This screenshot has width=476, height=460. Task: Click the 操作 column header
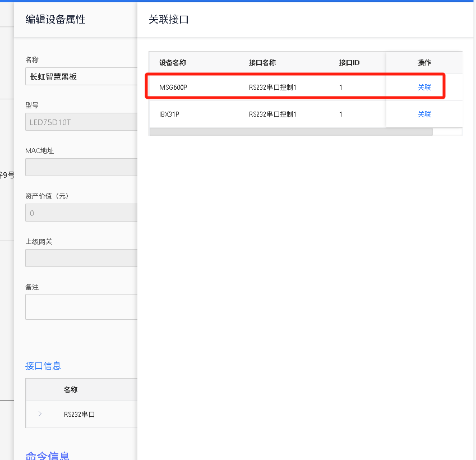(424, 63)
